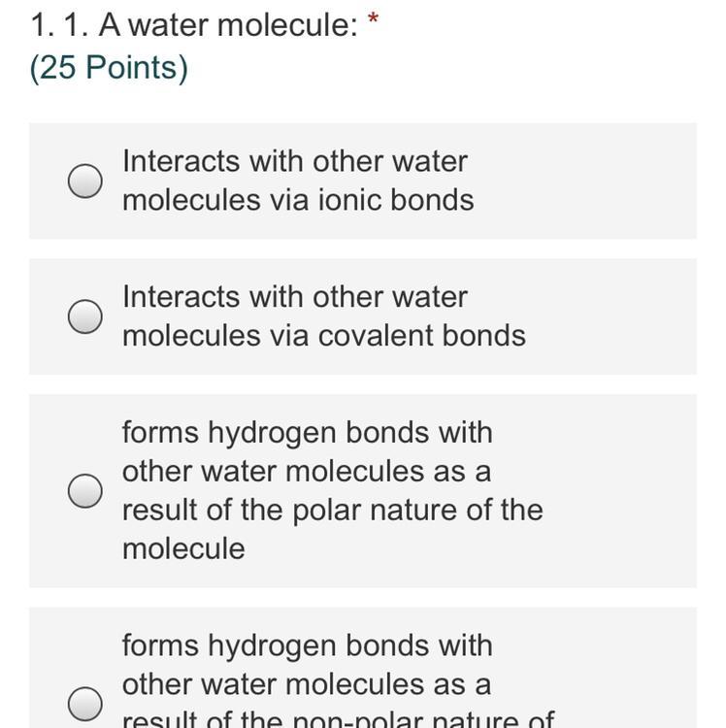Screen dimensions: 726x728
Task: Select the ionic bonds radio button
Action: [85, 182]
